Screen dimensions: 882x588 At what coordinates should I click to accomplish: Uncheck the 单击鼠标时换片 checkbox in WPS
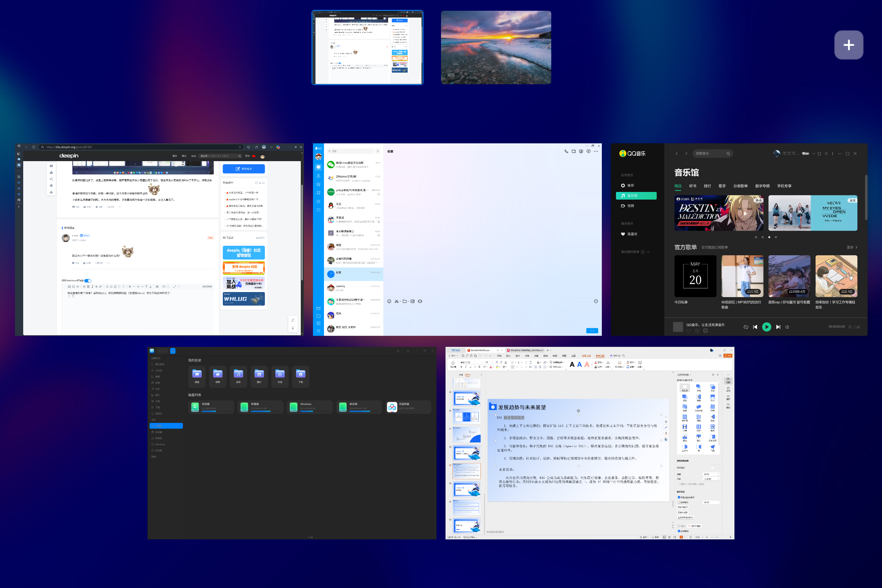click(x=679, y=497)
